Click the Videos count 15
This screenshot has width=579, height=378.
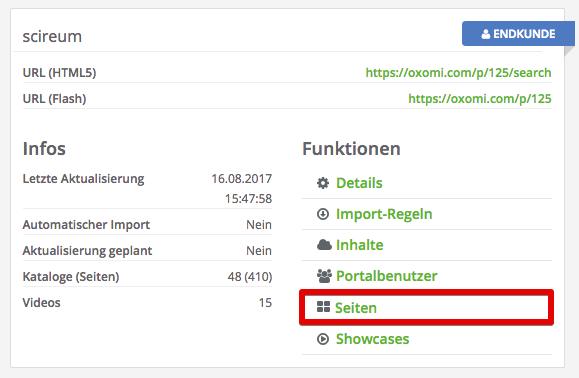265,303
